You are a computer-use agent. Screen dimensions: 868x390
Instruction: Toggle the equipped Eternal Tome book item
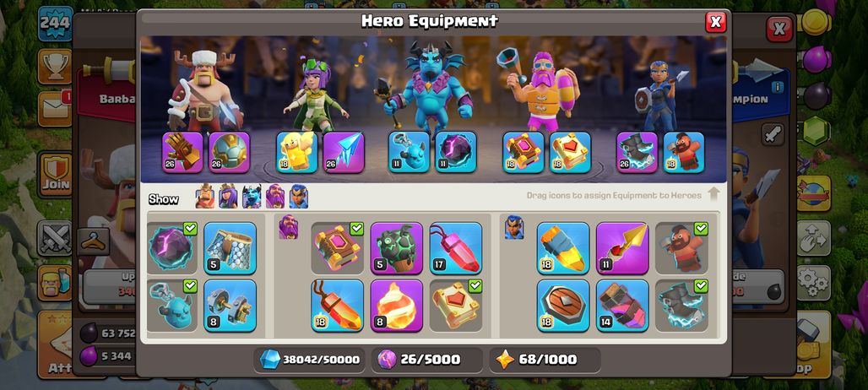pyautogui.click(x=337, y=248)
